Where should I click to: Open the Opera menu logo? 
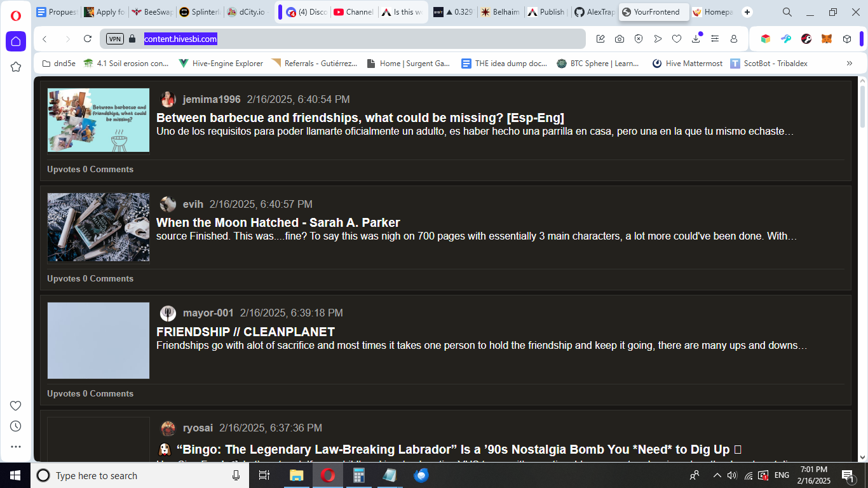pos(16,16)
